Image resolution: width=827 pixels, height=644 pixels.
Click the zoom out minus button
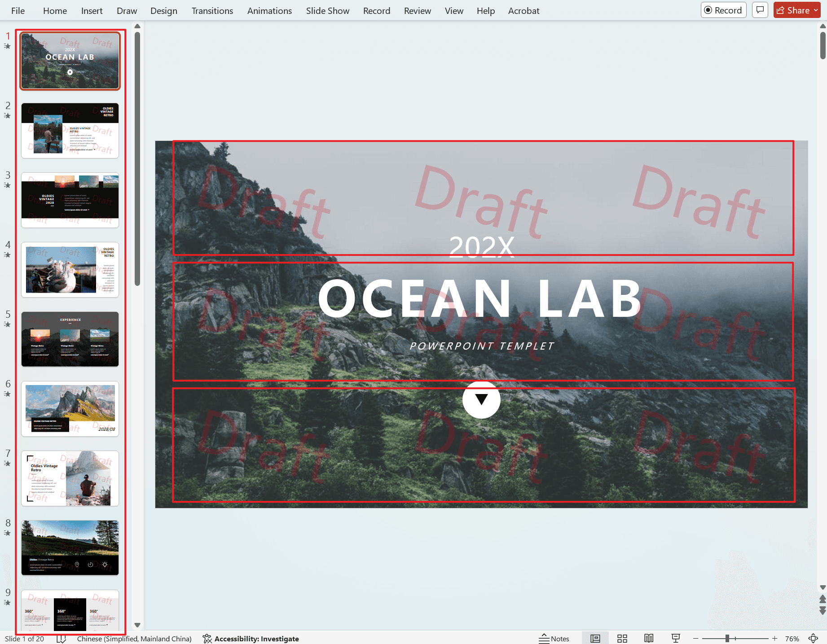[695, 639]
